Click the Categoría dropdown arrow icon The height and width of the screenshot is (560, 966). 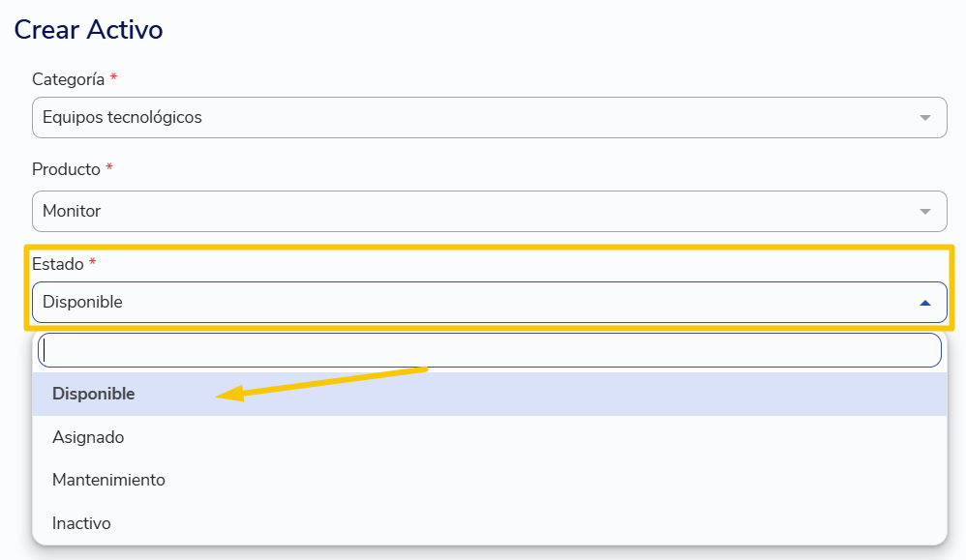point(924,118)
